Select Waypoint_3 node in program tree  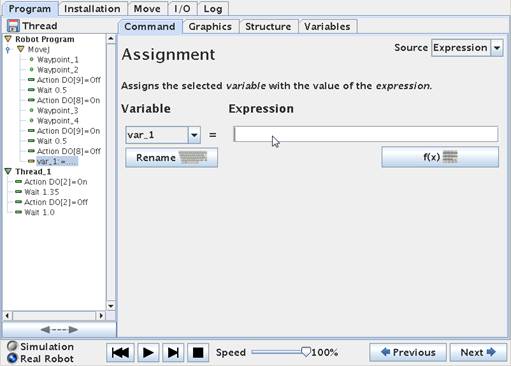(x=57, y=110)
